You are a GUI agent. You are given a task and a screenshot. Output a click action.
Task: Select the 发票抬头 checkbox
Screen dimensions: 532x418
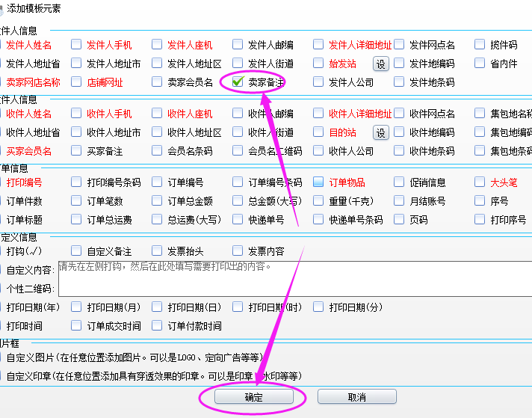coord(157,251)
